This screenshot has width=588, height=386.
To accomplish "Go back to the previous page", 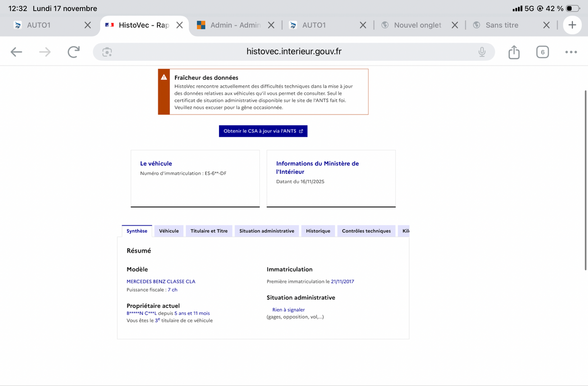I will [x=16, y=52].
